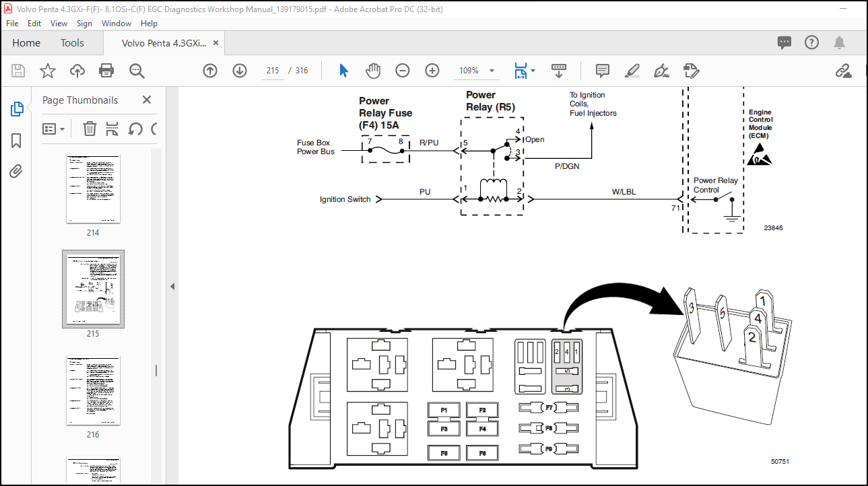Open the Help menu
The width and height of the screenshot is (868, 486).
[x=149, y=23]
